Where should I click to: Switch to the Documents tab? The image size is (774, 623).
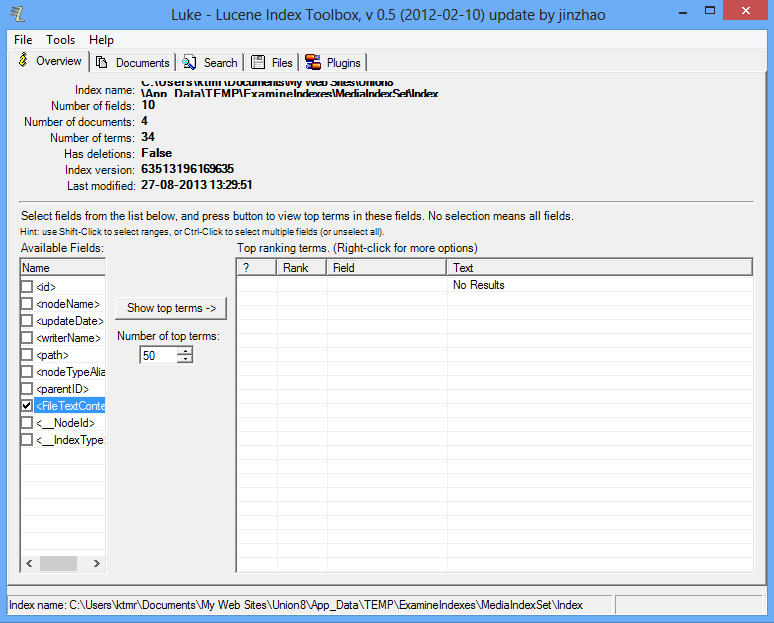(134, 63)
